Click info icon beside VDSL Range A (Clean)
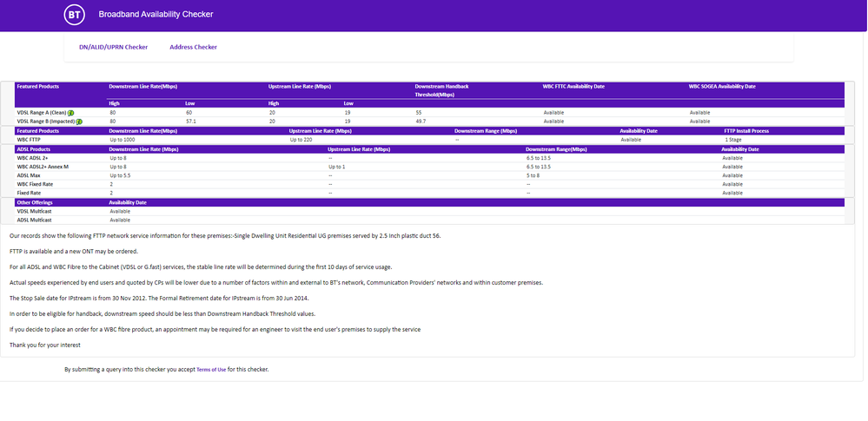Image resolution: width=868 pixels, height=421 pixels. click(x=70, y=113)
